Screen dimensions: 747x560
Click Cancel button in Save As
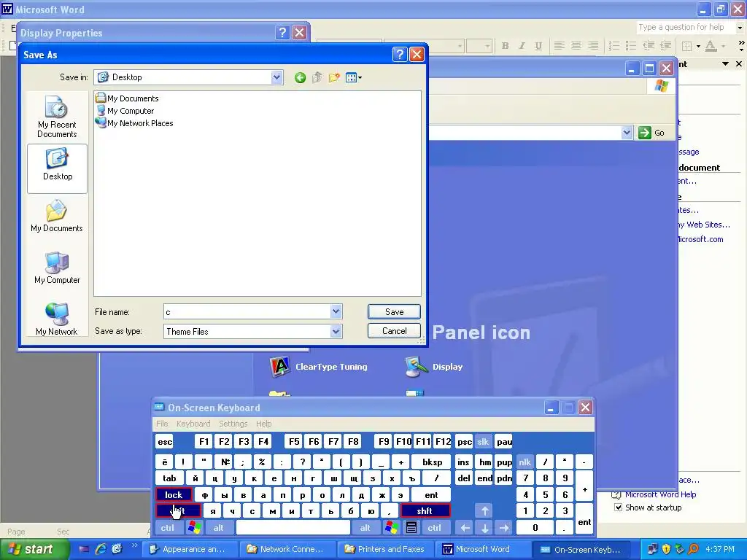pyautogui.click(x=394, y=331)
